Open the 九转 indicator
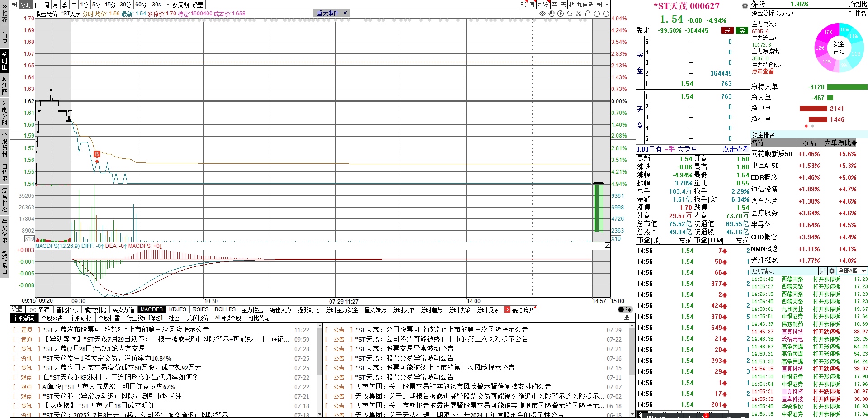The image size is (868, 418). click(543, 5)
